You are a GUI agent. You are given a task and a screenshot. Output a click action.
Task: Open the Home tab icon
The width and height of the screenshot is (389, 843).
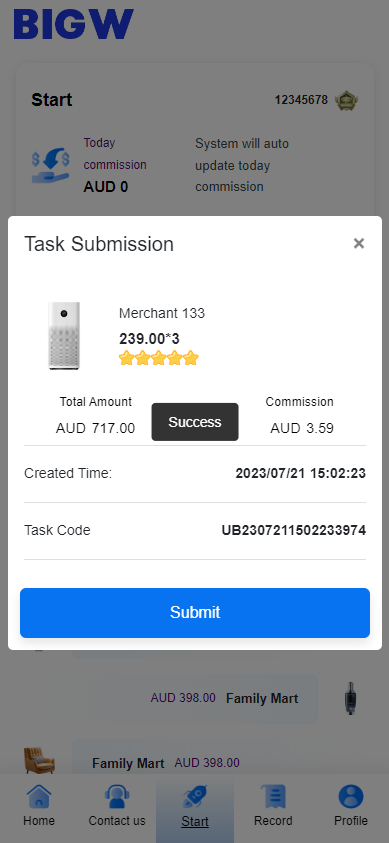(39, 797)
